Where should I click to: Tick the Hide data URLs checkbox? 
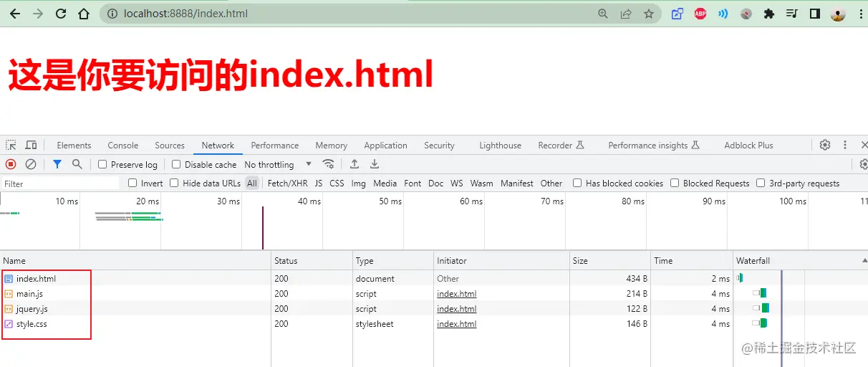point(174,183)
